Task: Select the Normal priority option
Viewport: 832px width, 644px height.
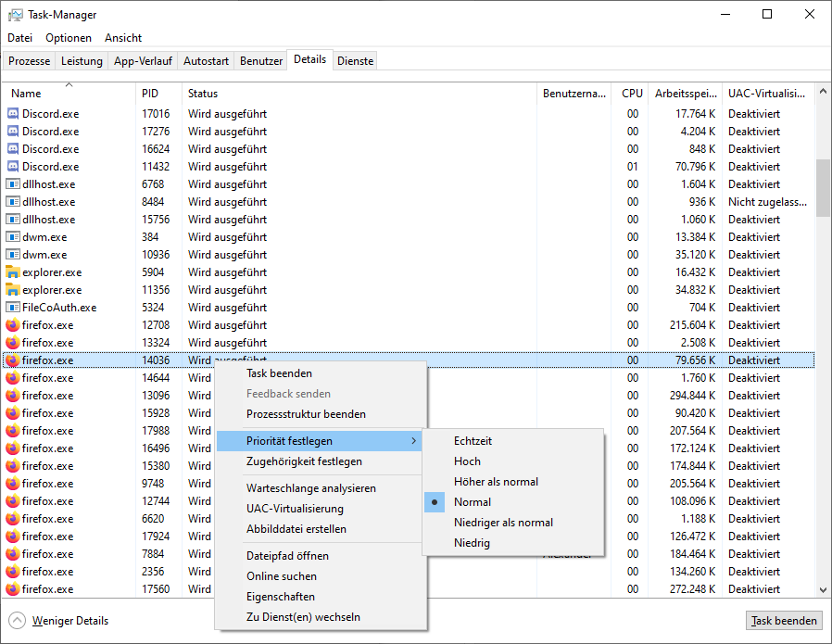Action: [513, 502]
